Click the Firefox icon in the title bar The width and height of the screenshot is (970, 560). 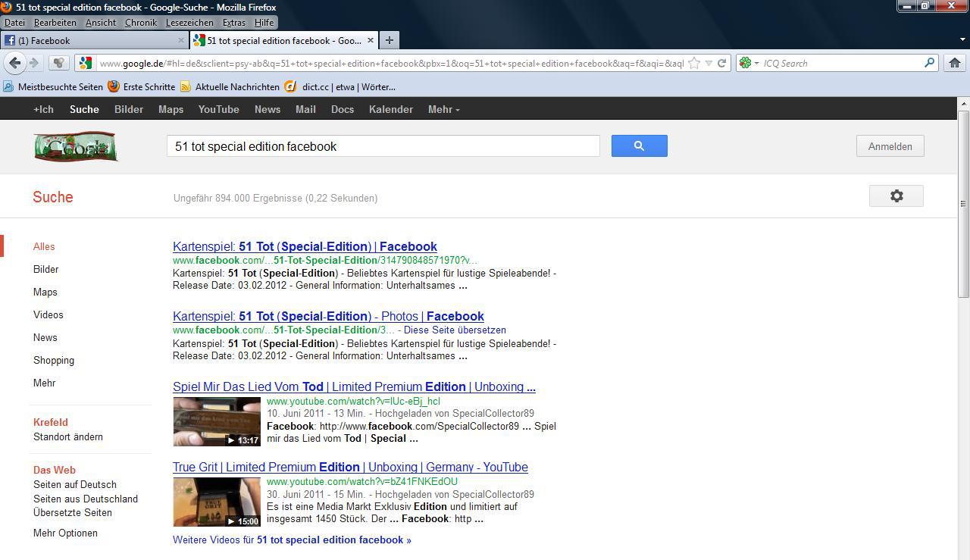click(6, 7)
